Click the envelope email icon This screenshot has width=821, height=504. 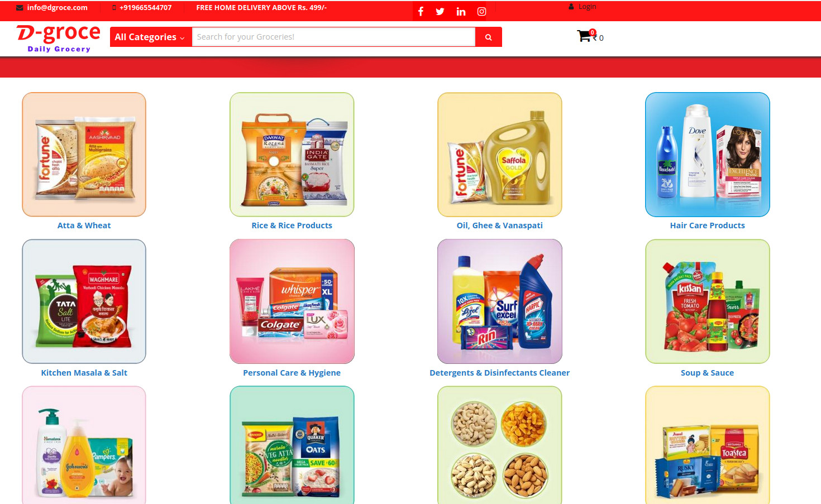[20, 8]
